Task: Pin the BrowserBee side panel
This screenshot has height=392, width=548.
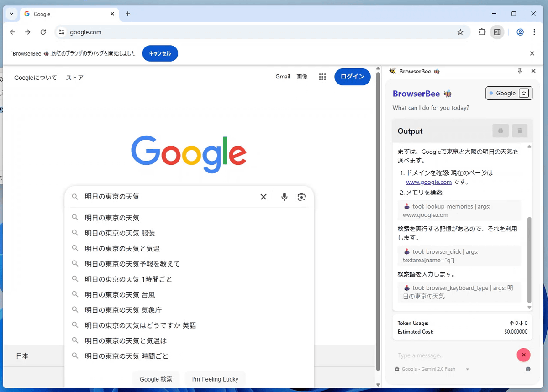Action: pos(520,71)
